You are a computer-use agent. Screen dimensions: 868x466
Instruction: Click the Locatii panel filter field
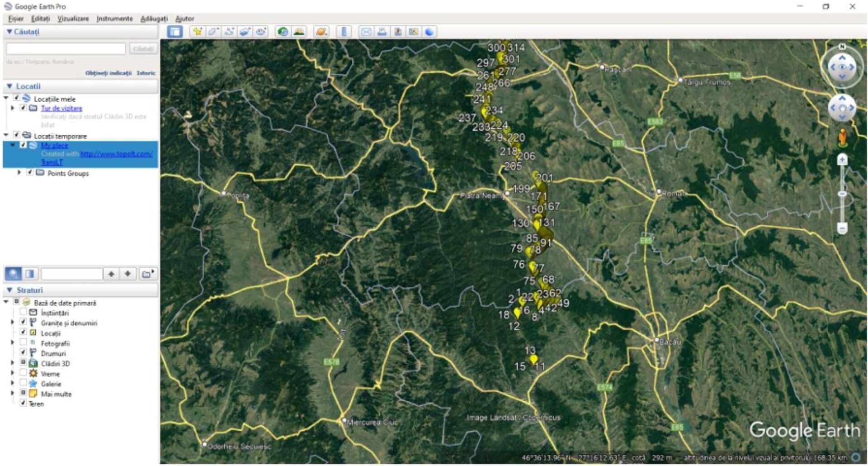pyautogui.click(x=71, y=274)
